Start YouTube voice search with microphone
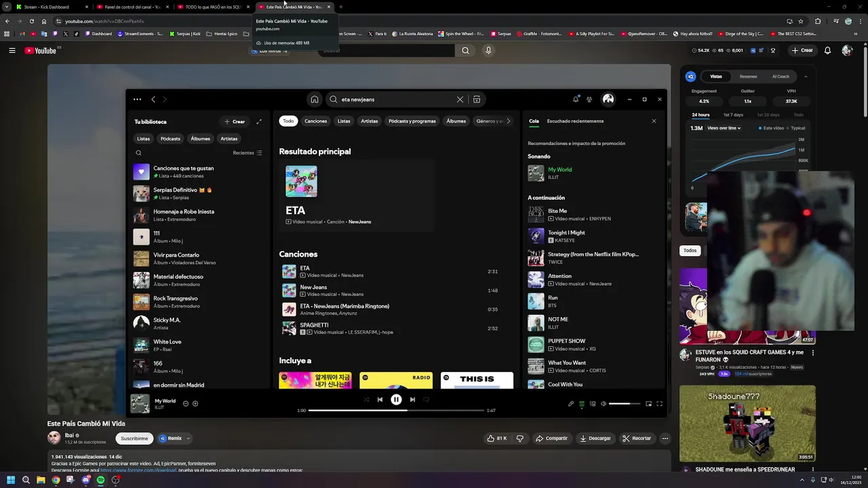This screenshot has width=868, height=488. pos(488,50)
